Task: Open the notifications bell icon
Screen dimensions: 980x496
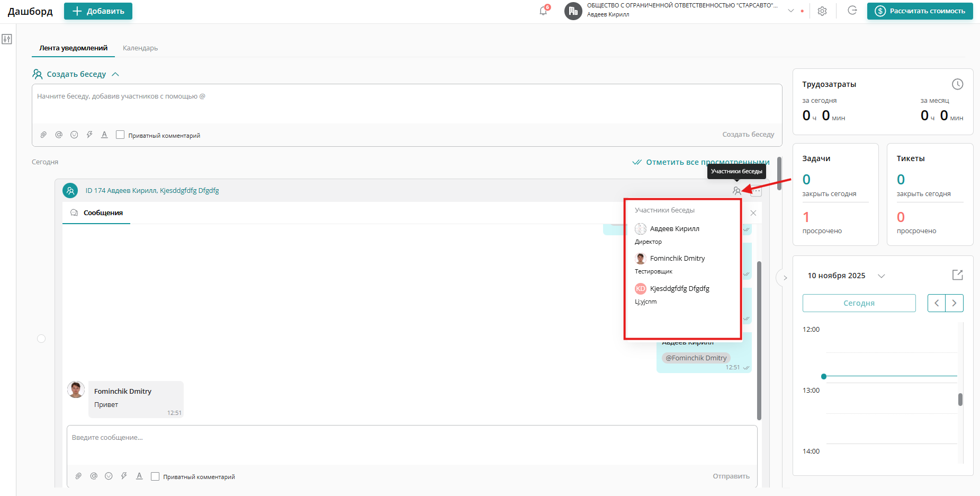Action: [x=543, y=11]
